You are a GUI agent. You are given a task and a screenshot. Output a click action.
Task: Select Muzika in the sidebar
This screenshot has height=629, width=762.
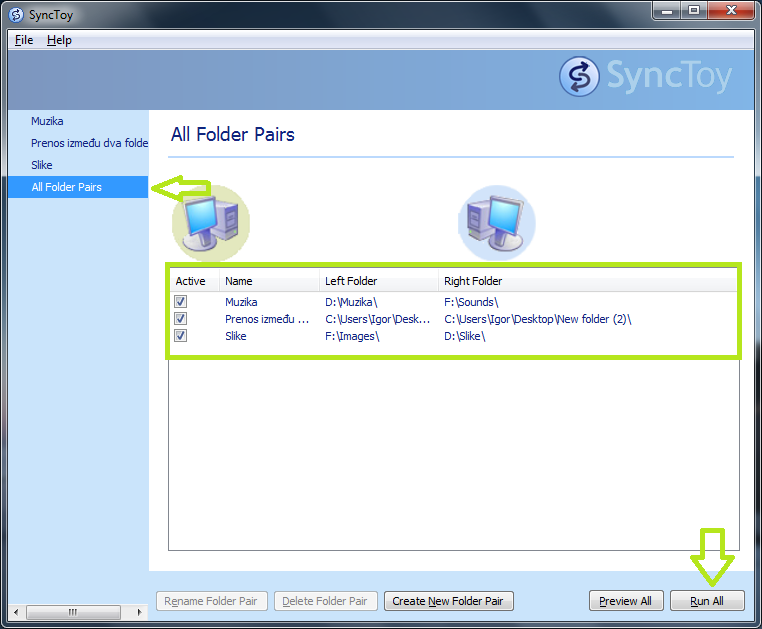[x=47, y=121]
